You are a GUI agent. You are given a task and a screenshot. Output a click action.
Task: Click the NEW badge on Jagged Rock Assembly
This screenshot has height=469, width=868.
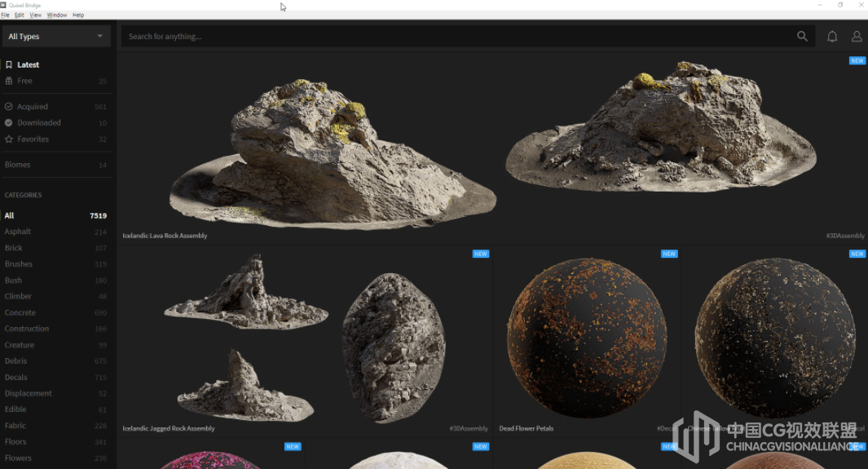point(481,254)
